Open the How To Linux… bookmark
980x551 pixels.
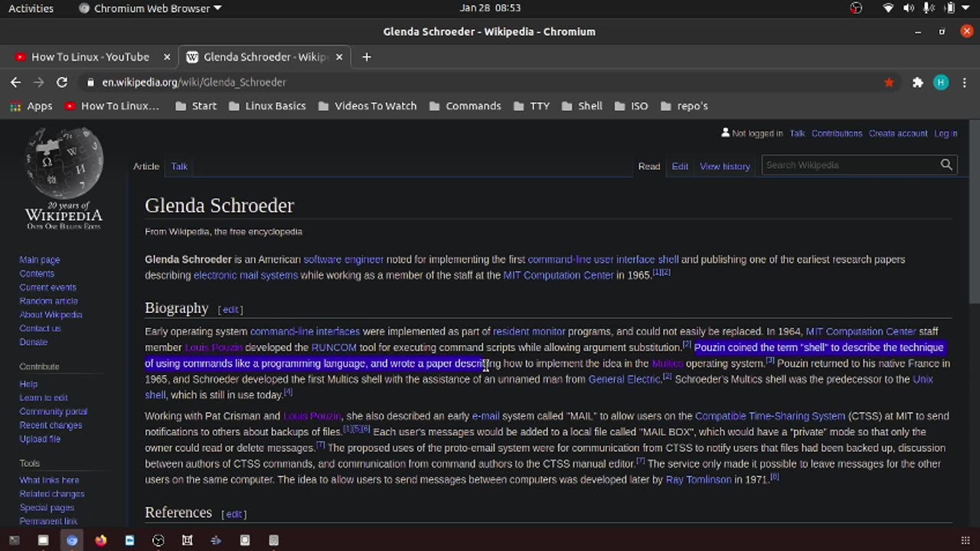pos(112,106)
